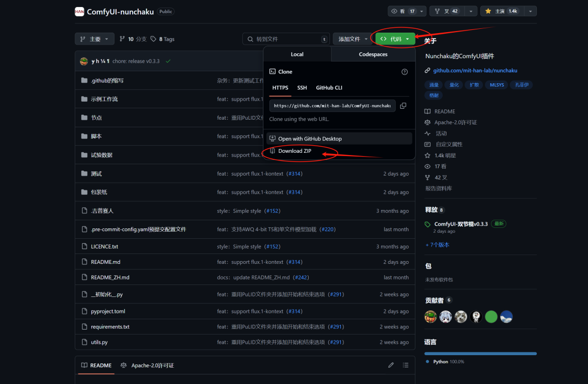Click the MLSYS topic tag

click(497, 85)
